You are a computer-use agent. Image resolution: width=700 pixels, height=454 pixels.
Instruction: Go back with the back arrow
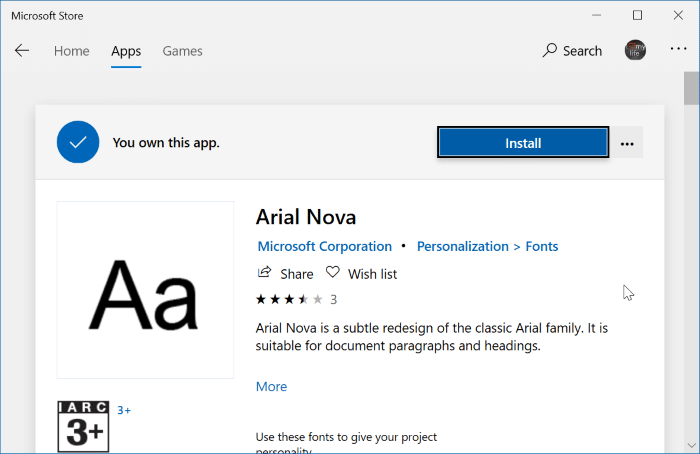22,51
